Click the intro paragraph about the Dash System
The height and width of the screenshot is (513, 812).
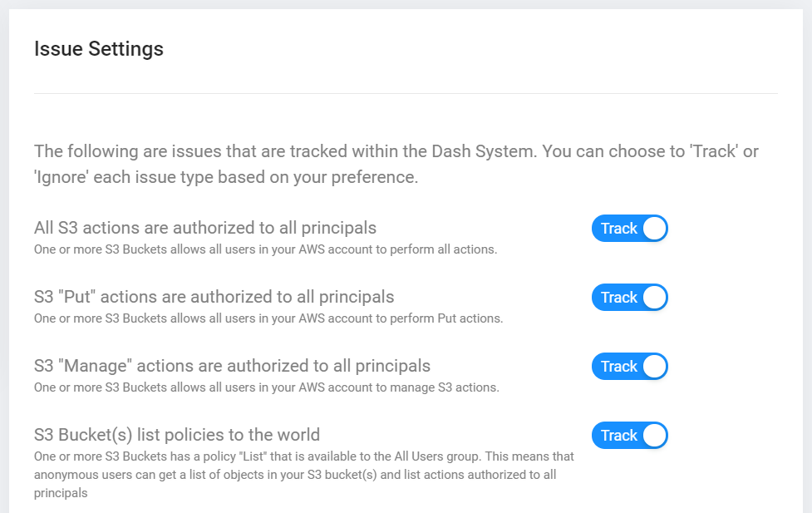pos(396,165)
